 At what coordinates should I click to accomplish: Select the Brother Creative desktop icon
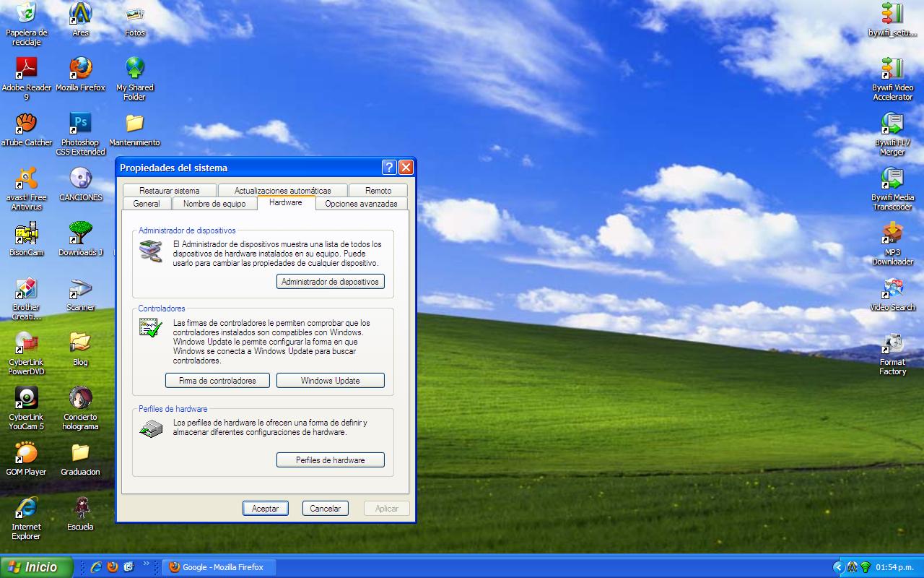tap(27, 298)
